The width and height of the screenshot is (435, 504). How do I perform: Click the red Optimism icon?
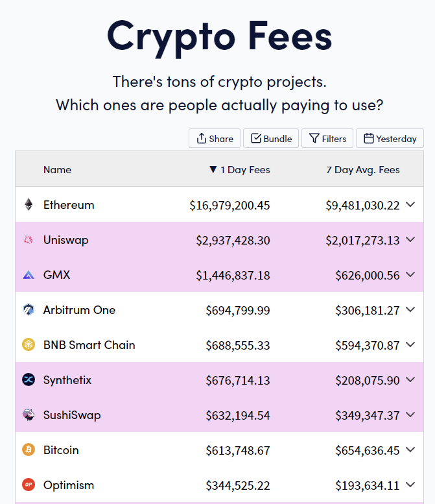pyautogui.click(x=28, y=485)
